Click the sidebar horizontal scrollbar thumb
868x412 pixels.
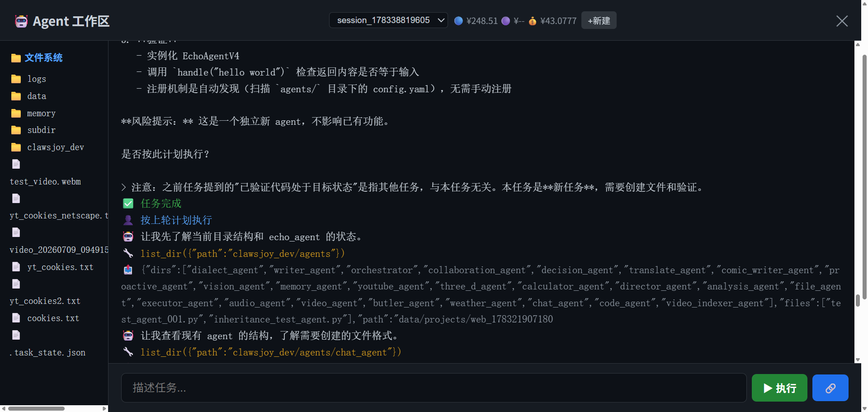36,408
